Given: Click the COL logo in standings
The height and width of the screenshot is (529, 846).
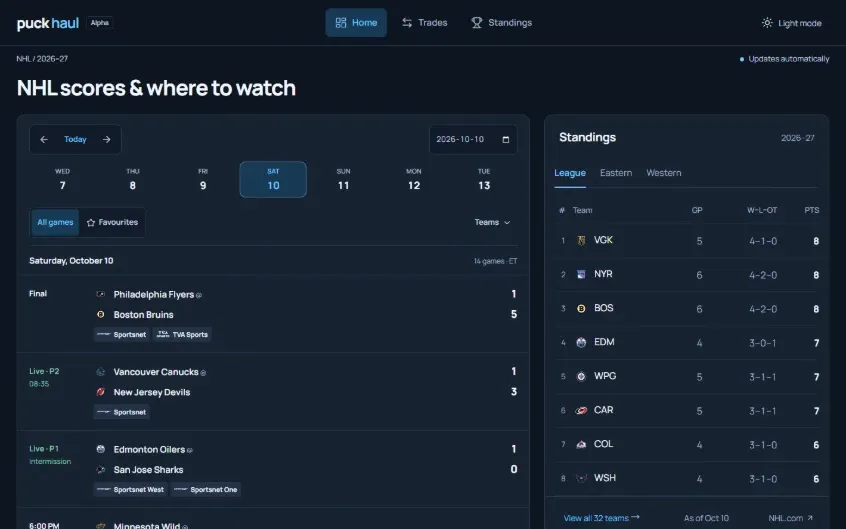Looking at the screenshot, I should 581,445.
